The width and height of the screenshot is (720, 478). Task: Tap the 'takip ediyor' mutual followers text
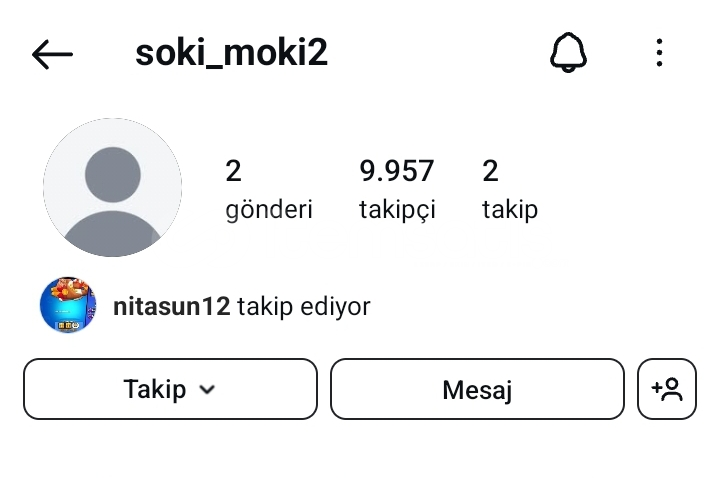tap(304, 306)
